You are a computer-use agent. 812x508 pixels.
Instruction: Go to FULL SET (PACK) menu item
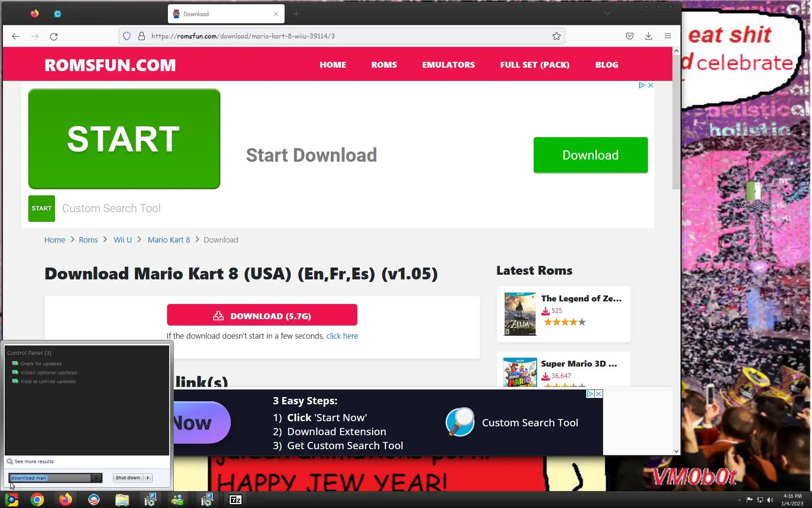[x=535, y=65]
